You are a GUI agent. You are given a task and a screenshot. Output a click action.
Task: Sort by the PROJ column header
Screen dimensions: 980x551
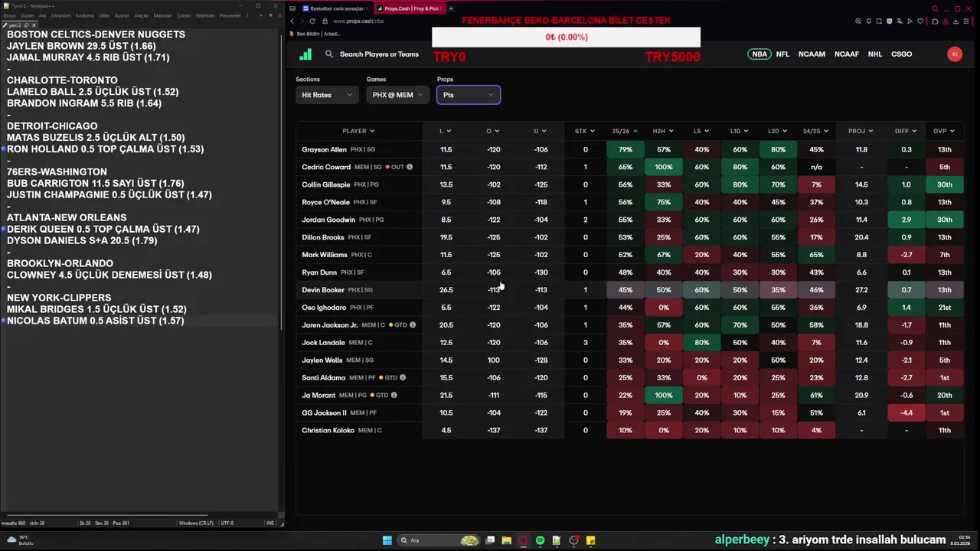pyautogui.click(x=861, y=131)
